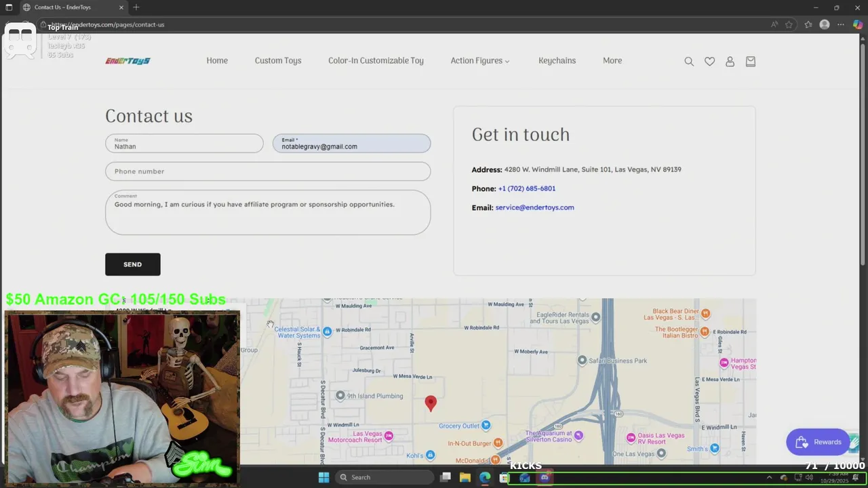This screenshot has height=488, width=868.
Task: Click the Windows taskbar Search box
Action: (384, 477)
